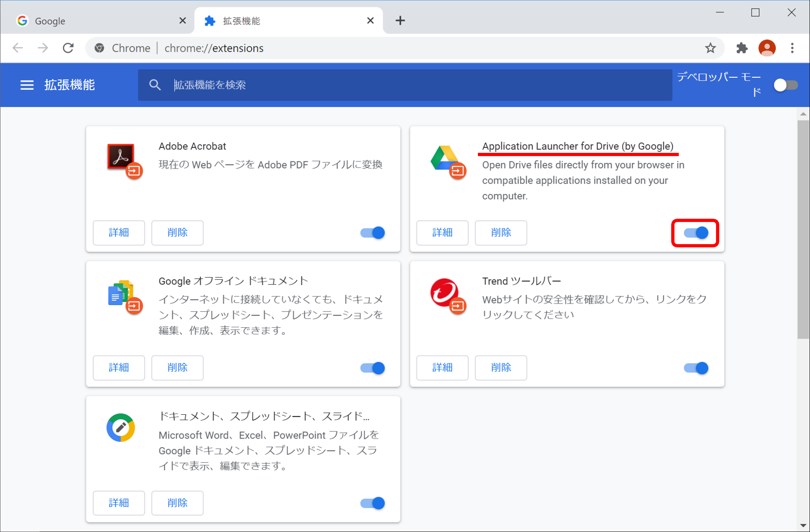Remove Application Launcher for Drive with 削除
Image resolution: width=810 pixels, height=532 pixels.
pyautogui.click(x=501, y=233)
